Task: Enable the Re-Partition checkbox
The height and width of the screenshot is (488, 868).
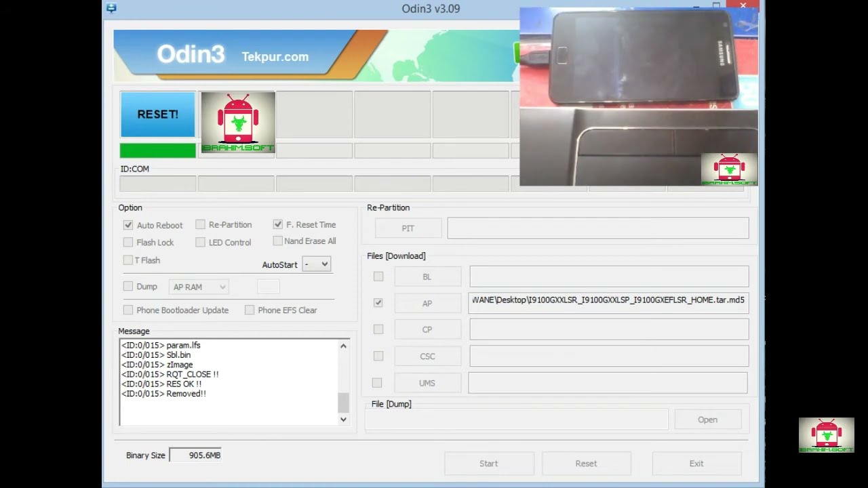Action: click(200, 224)
